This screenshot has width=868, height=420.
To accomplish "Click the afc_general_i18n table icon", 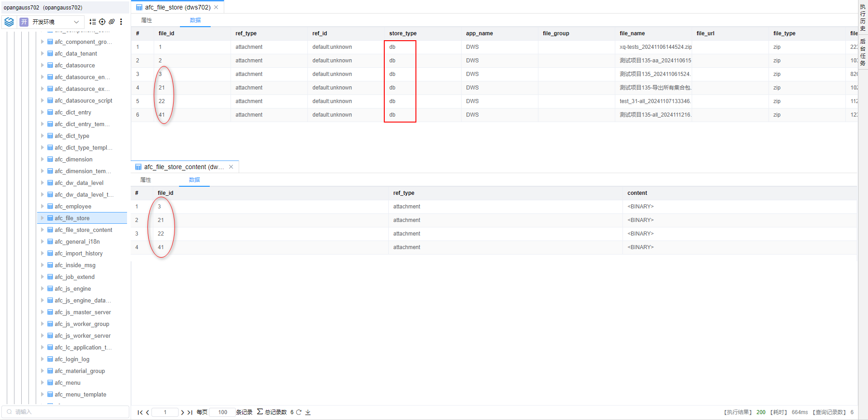I will point(50,241).
